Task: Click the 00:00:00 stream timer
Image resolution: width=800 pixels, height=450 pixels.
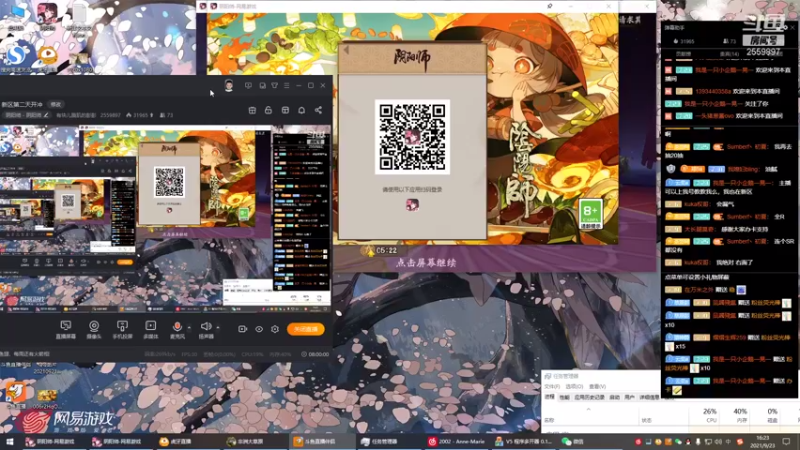Action: [x=315, y=354]
